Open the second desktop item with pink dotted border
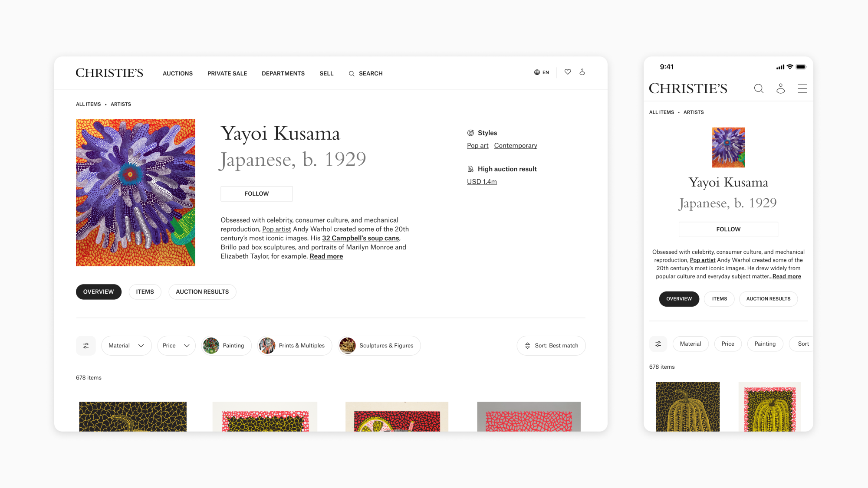Image resolution: width=868 pixels, height=488 pixels. (265, 416)
